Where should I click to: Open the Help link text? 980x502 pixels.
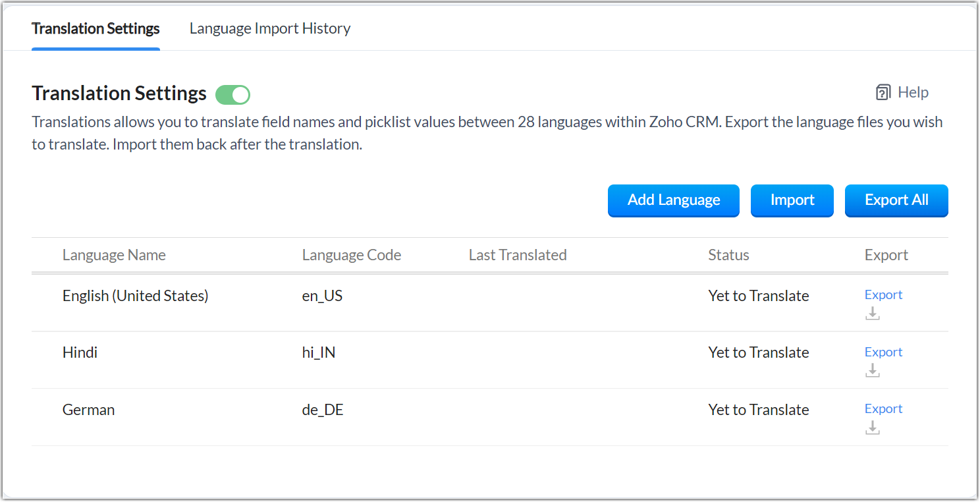click(913, 93)
